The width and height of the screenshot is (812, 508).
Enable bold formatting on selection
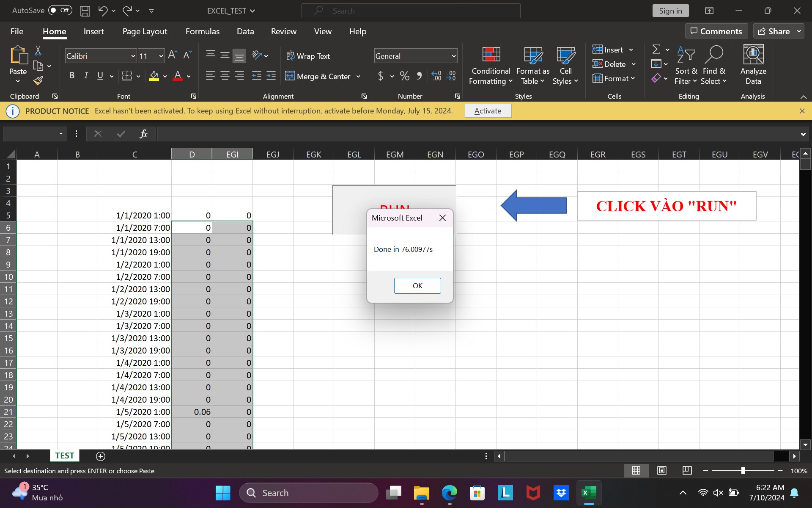71,76
